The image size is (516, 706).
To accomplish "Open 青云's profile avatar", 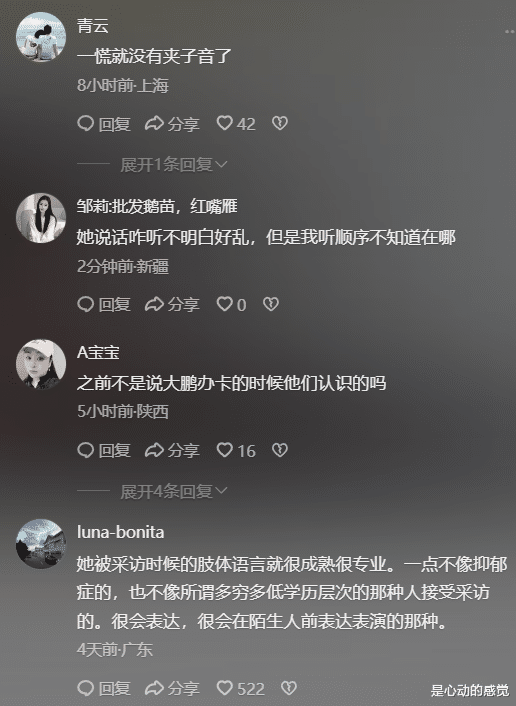I will 41,36.
